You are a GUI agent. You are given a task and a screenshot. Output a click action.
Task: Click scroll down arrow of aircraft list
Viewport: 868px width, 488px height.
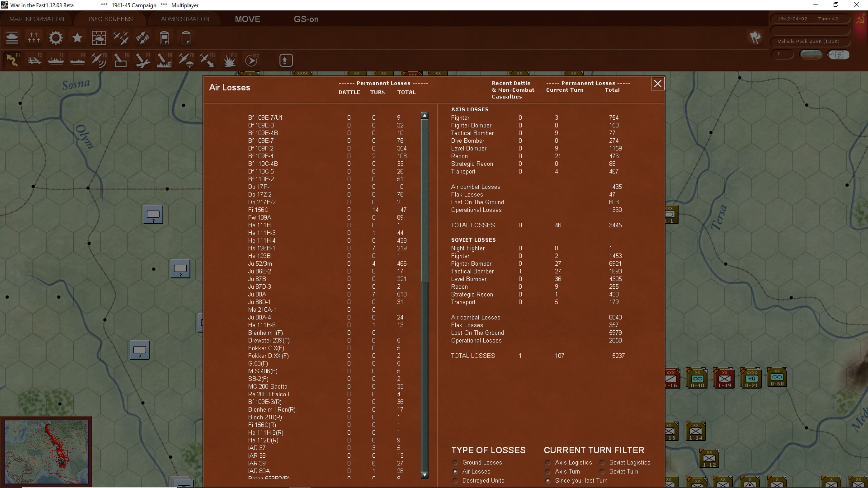(x=425, y=475)
